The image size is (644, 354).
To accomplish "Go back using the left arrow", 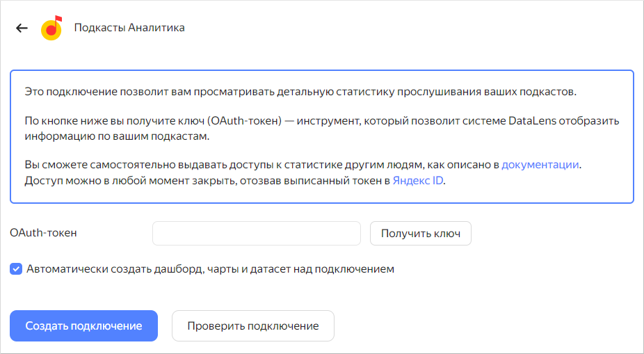I will (x=22, y=28).
